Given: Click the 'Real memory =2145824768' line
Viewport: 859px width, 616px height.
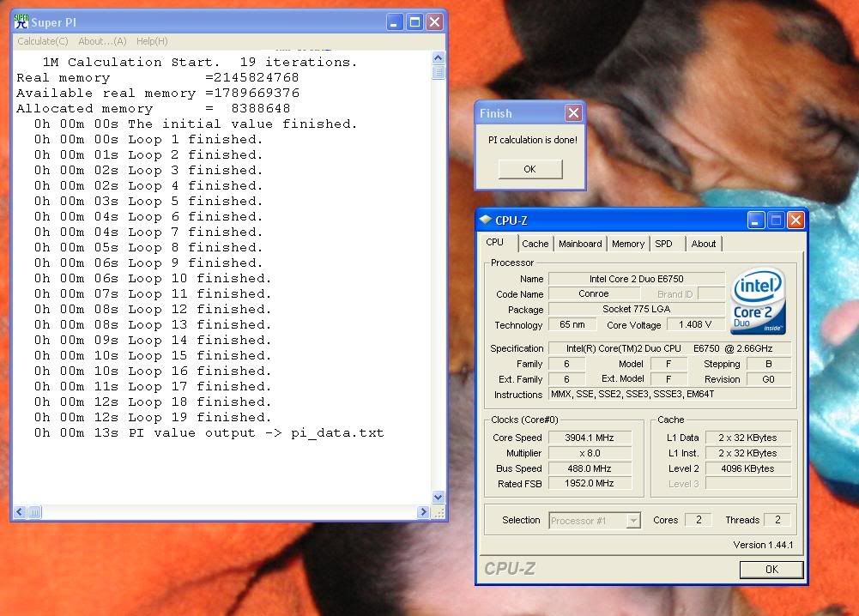Looking at the screenshot, I should click(x=158, y=77).
